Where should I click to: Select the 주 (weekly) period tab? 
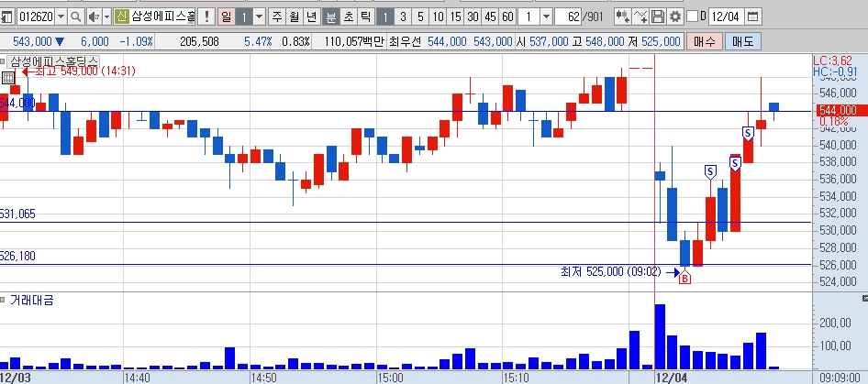coord(277,16)
